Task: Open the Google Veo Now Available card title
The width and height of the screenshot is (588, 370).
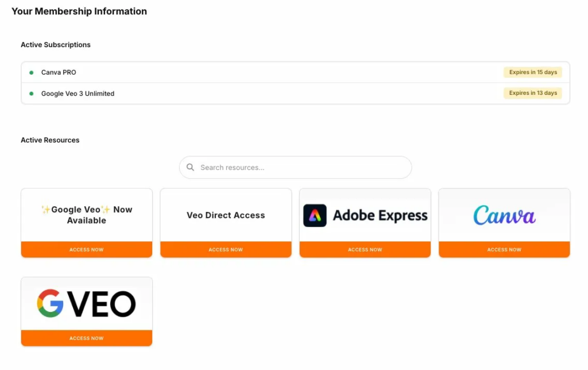Action: [87, 215]
